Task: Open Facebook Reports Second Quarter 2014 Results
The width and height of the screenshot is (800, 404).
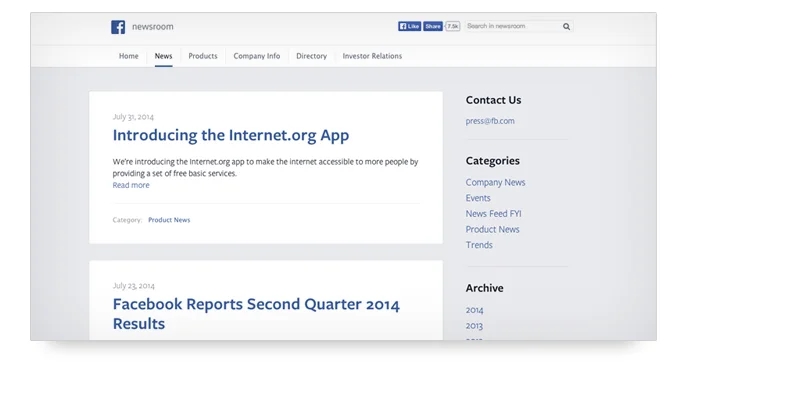Action: [256, 314]
